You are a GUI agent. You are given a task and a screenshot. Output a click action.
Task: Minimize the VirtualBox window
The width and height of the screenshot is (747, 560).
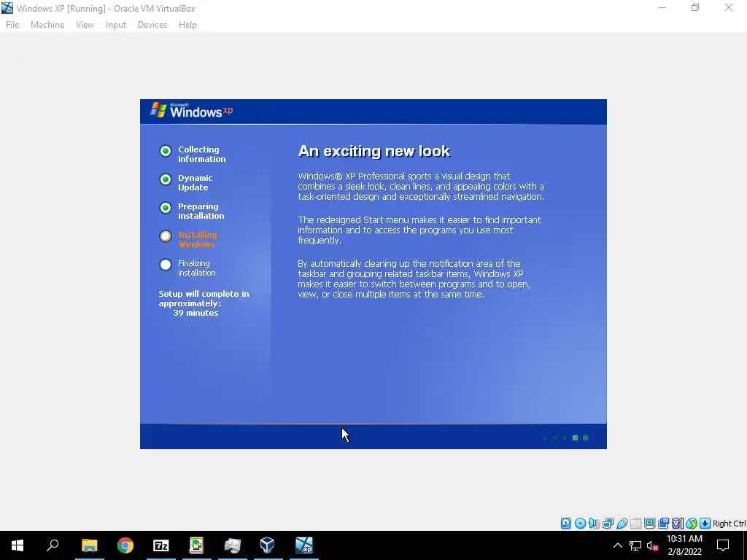pos(662,8)
